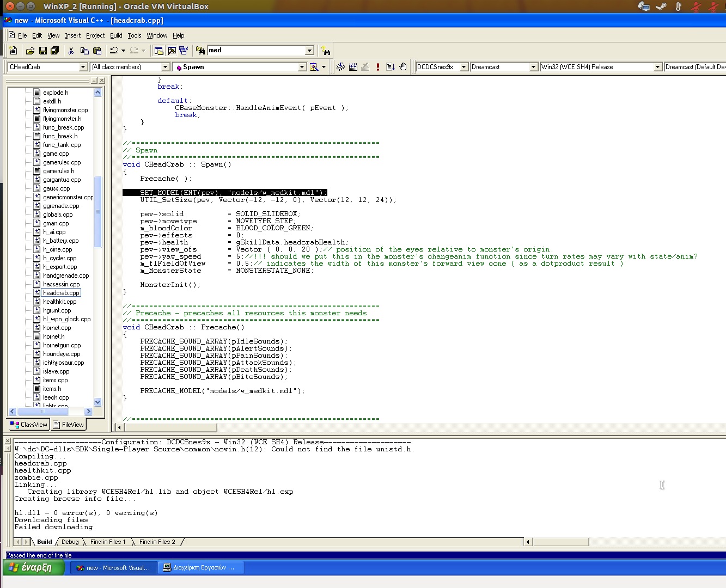The height and width of the screenshot is (588, 726).
Task: Open the Win32 (WCE SH4) Release configuration dropdown
Action: 657,67
